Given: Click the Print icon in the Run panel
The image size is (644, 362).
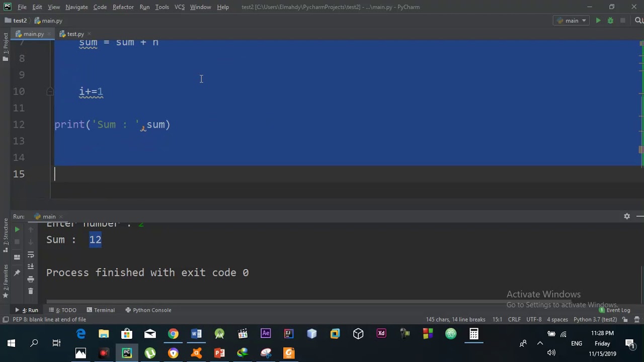Looking at the screenshot, I should 31,279.
